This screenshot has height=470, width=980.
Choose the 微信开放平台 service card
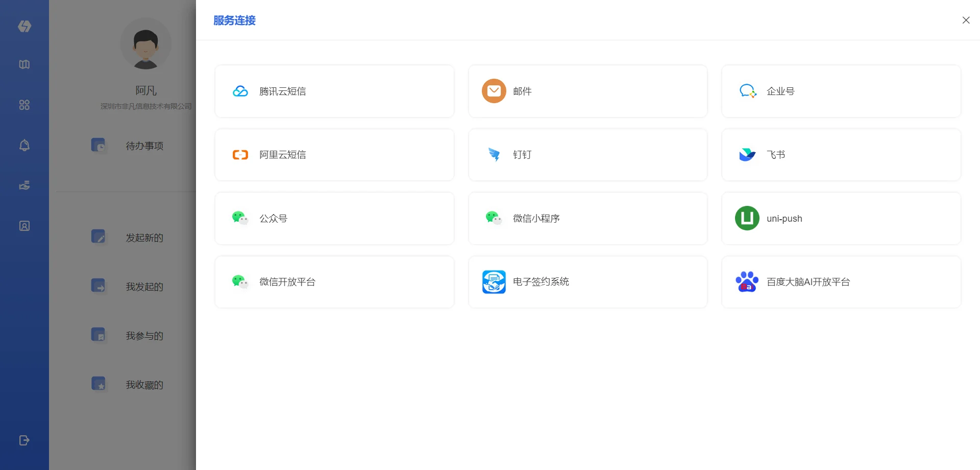tap(334, 282)
